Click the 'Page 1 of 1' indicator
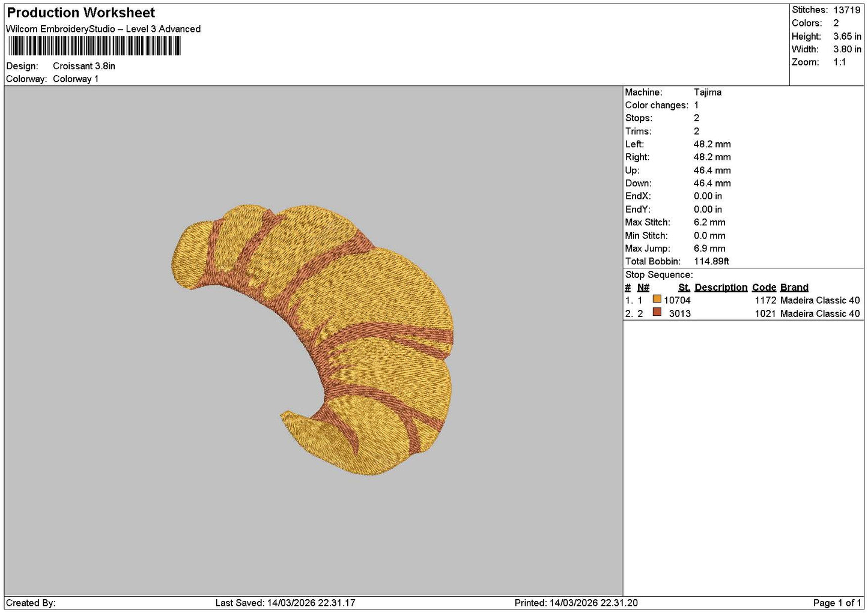The image size is (868, 613). pyautogui.click(x=837, y=603)
